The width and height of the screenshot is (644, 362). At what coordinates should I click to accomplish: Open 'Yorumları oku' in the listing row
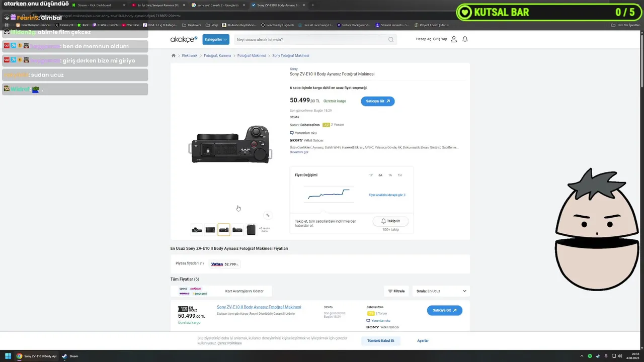point(379,321)
